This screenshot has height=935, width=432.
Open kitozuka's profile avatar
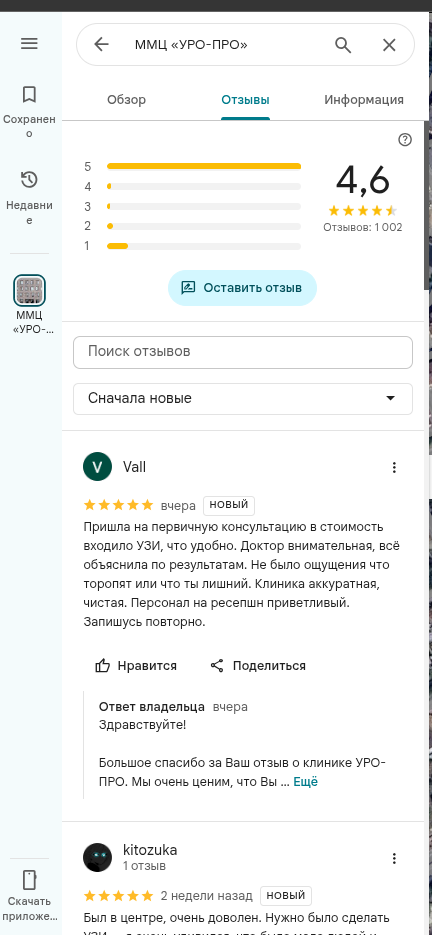(x=97, y=857)
